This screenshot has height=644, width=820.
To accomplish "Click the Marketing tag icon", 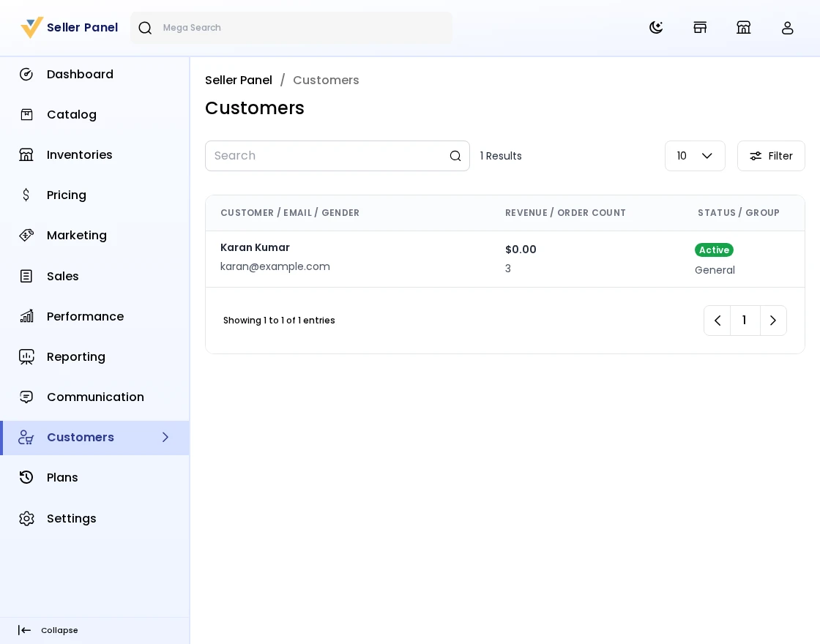I will pyautogui.click(x=26, y=235).
